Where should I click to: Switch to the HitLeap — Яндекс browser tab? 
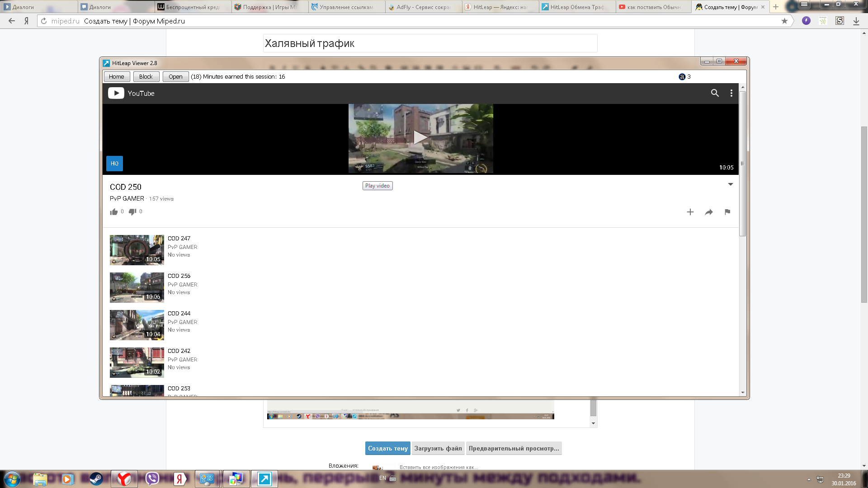pyautogui.click(x=500, y=7)
